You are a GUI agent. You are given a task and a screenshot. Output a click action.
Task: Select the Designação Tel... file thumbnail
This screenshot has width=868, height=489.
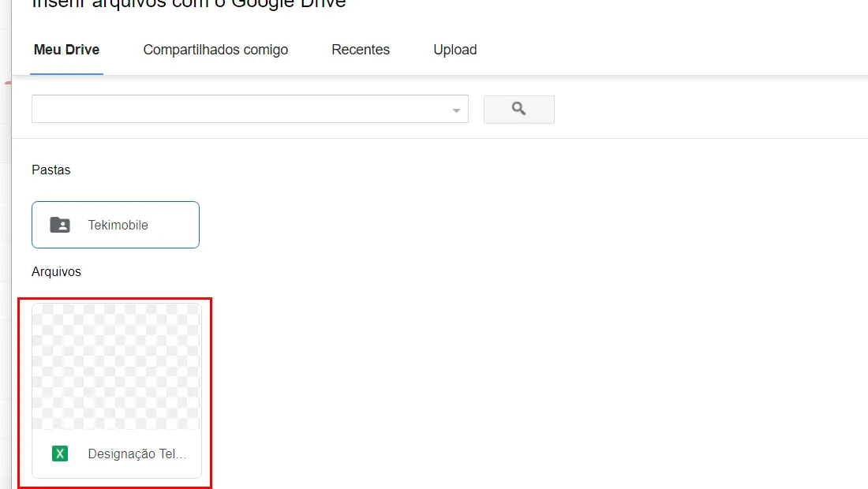pyautogui.click(x=116, y=367)
